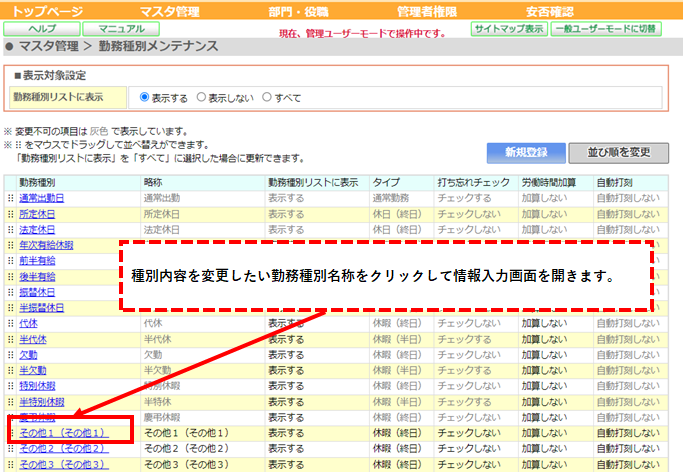683x472 pixels.
Task: Open the 法定休日 work type link
Action: coord(37,230)
